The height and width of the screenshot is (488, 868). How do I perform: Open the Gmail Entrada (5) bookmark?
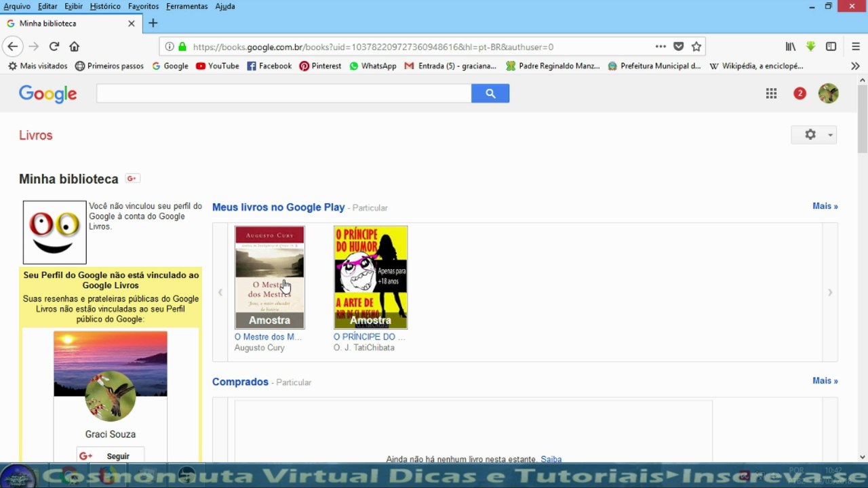coord(450,66)
